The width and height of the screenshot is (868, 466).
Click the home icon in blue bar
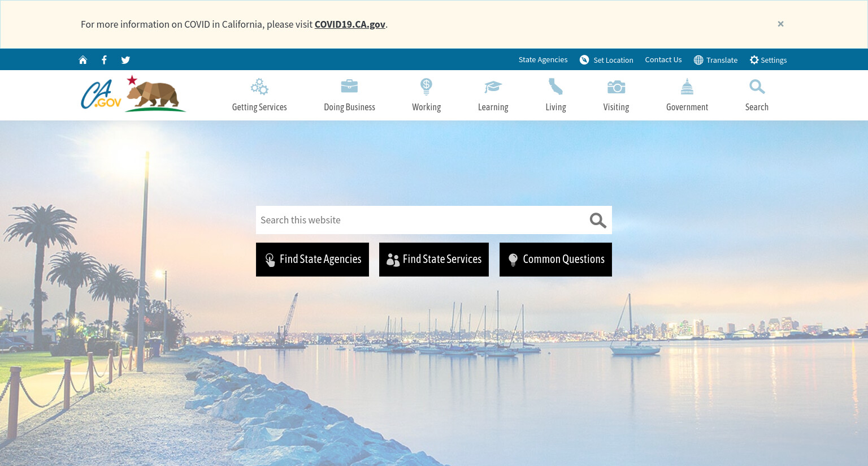tap(83, 60)
